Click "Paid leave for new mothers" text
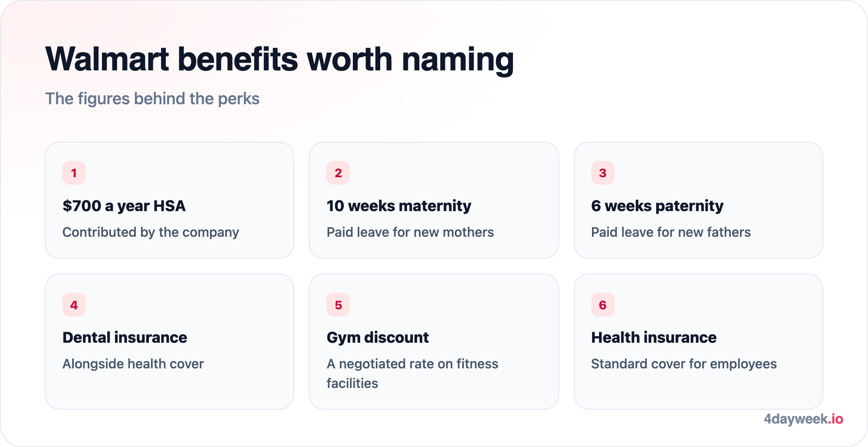868x447 pixels. click(410, 232)
